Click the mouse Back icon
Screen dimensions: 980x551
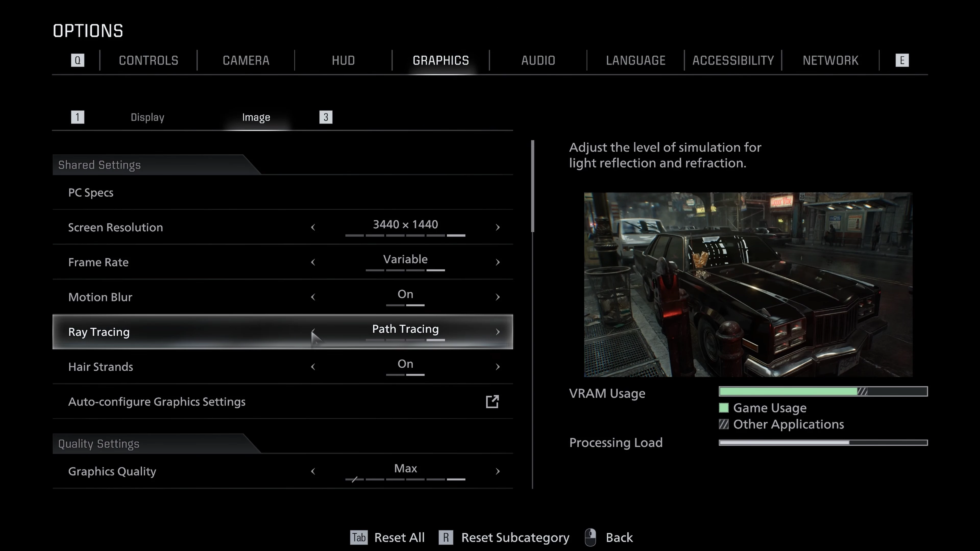[x=590, y=537]
